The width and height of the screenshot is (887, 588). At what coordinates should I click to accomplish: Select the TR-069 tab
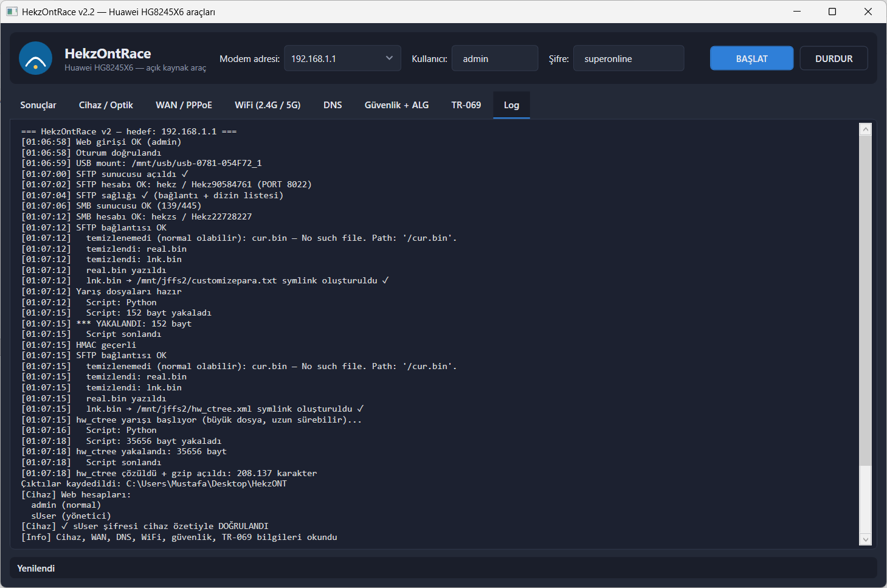click(x=466, y=105)
